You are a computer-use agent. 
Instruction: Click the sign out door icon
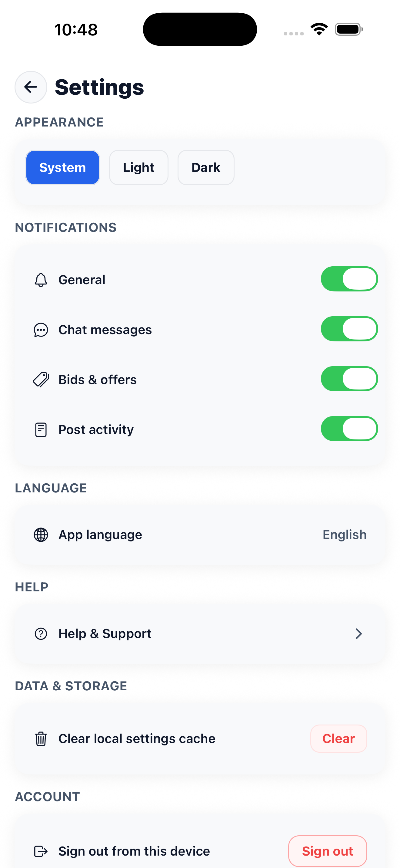pyautogui.click(x=41, y=851)
